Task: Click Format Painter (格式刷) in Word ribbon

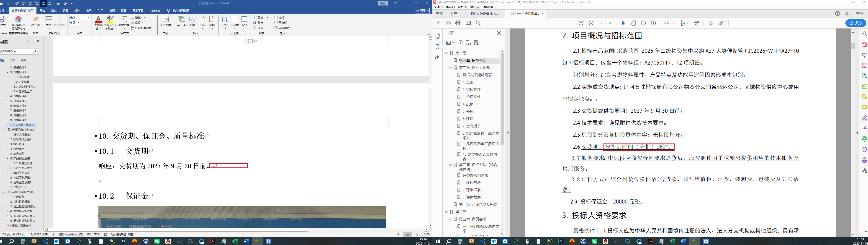Action: point(35,21)
